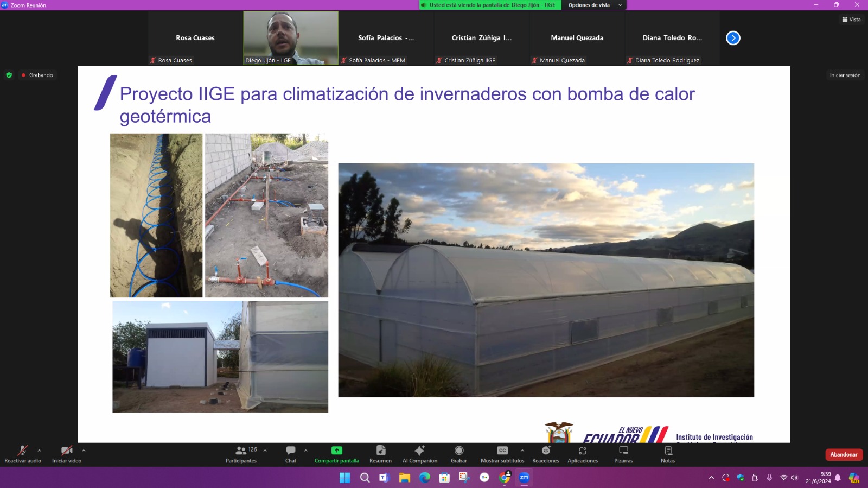The height and width of the screenshot is (488, 868).
Task: Expand audio options arrow beside microphone
Action: click(39, 451)
